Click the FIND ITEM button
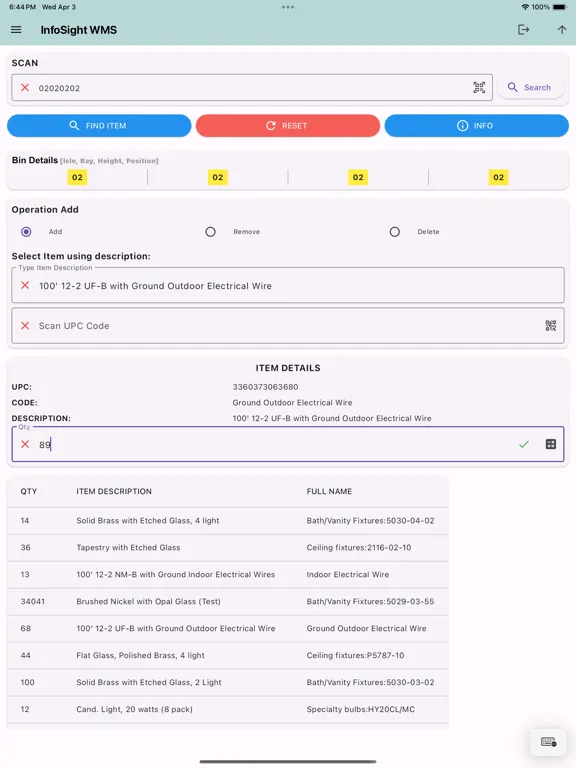This screenshot has height=768, width=576. 99,126
